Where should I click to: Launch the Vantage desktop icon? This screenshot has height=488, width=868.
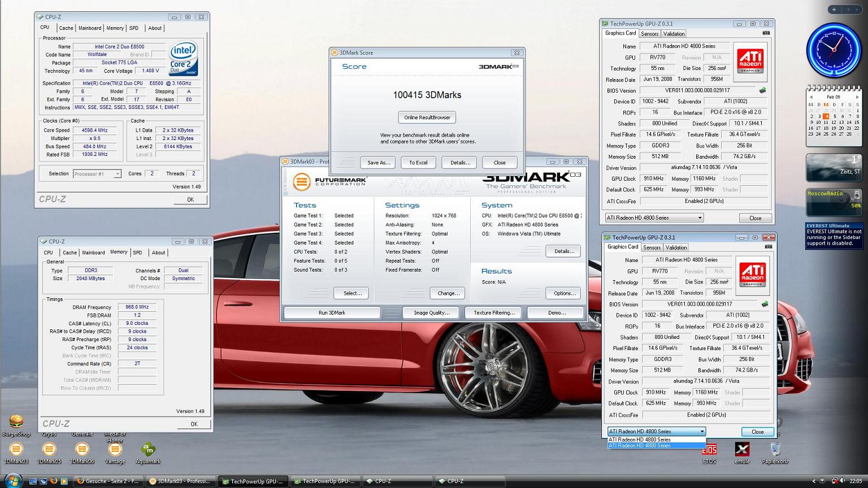click(115, 454)
